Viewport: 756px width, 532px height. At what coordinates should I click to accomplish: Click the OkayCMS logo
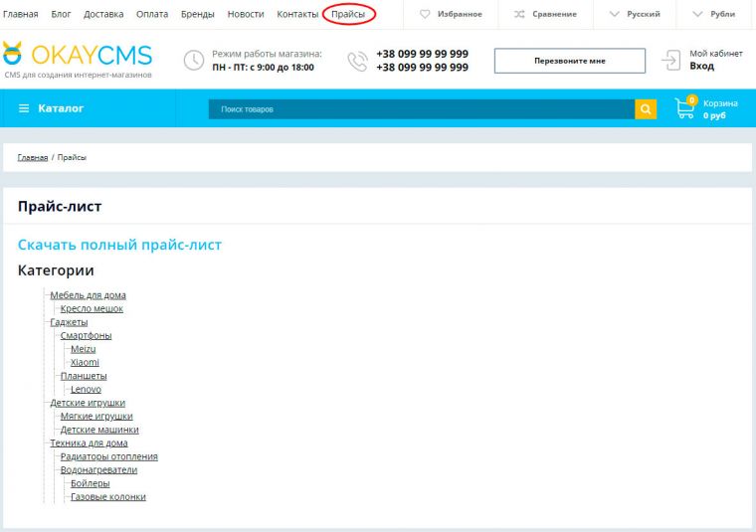[77, 59]
